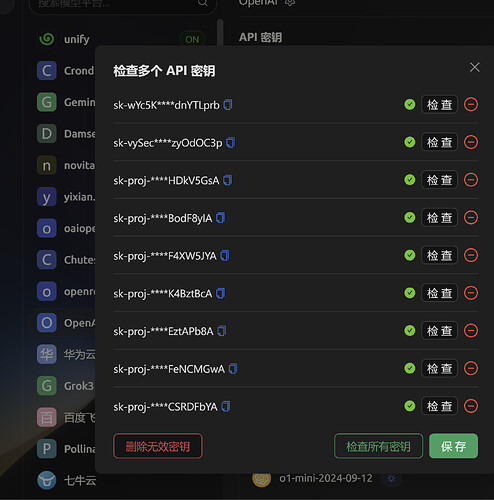Image resolution: width=494 pixels, height=500 pixels.
Task: Click the sidebar list scrollbar
Action: coord(220,33)
